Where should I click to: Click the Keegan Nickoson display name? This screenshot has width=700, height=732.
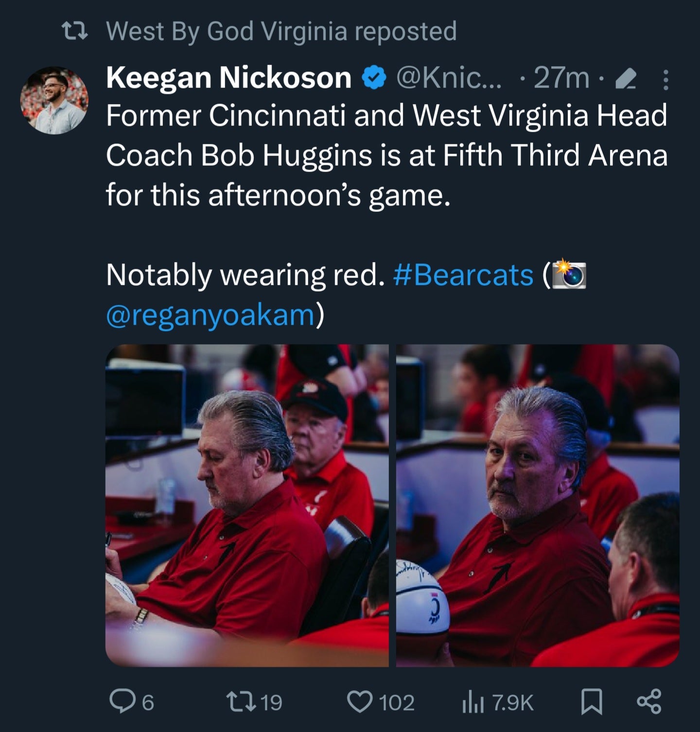pyautogui.click(x=228, y=78)
